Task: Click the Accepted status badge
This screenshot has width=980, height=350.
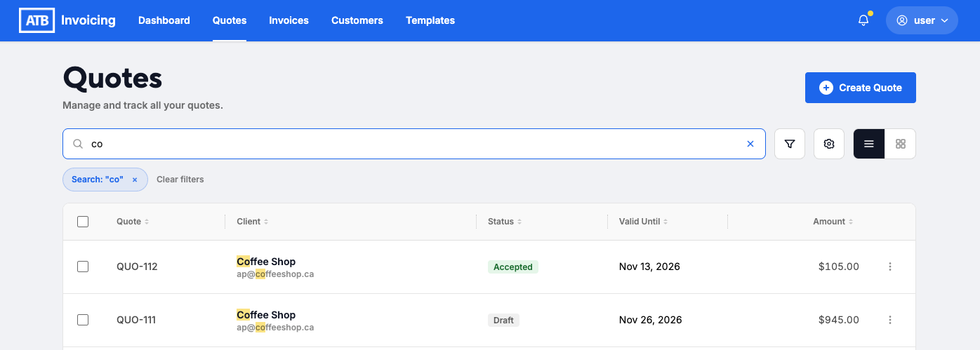Action: coord(513,267)
